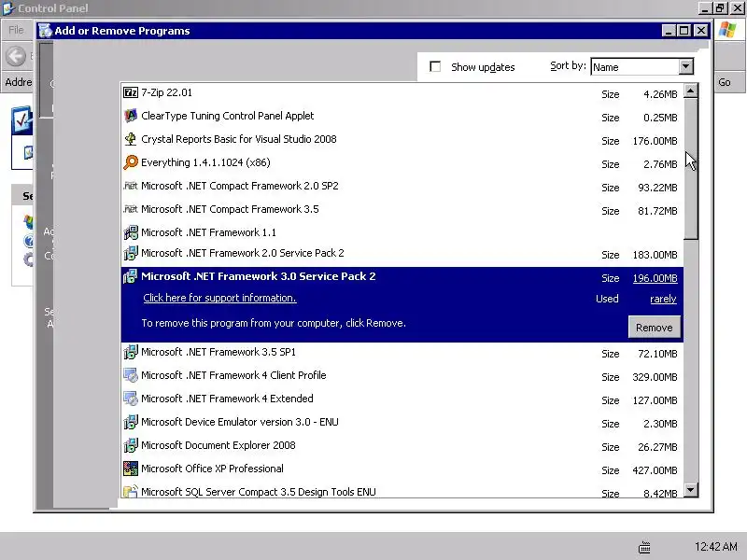Click the 7-Zip 22.01 program icon
The height and width of the screenshot is (560, 747).
click(x=131, y=92)
